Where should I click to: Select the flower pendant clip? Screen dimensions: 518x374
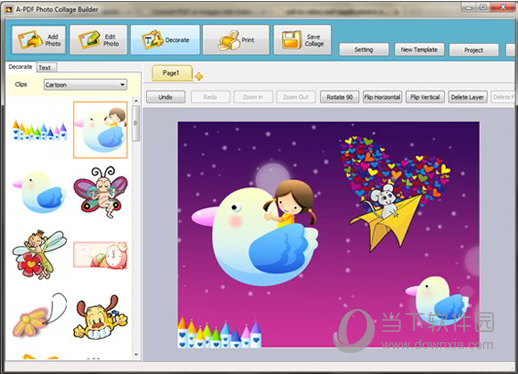pyautogui.click(x=39, y=315)
